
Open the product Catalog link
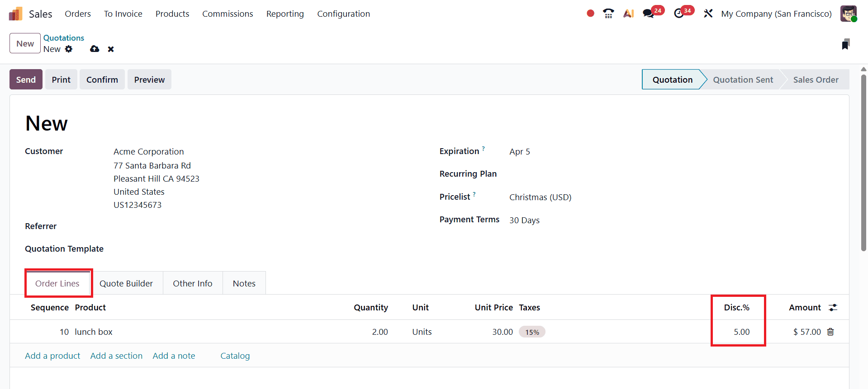coord(235,356)
